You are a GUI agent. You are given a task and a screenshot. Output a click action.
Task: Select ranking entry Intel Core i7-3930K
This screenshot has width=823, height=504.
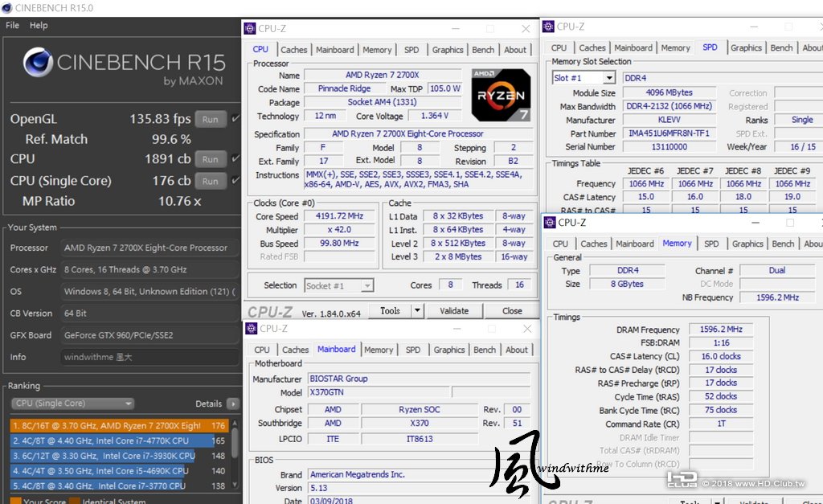pyautogui.click(x=119, y=456)
